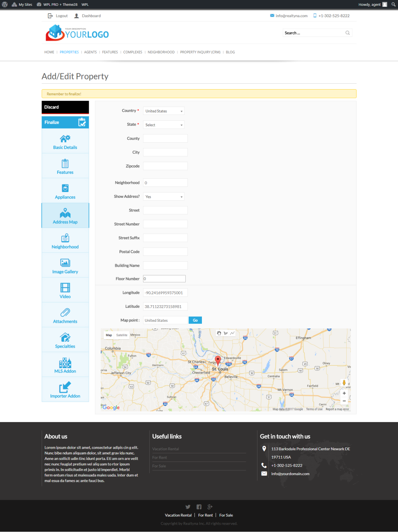The height and width of the screenshot is (532, 398).
Task: Click into the Zipcode field
Action: point(165,166)
